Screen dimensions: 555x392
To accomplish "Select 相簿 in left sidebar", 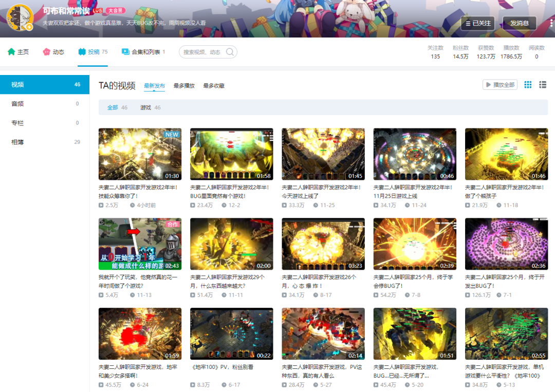I will point(18,142).
